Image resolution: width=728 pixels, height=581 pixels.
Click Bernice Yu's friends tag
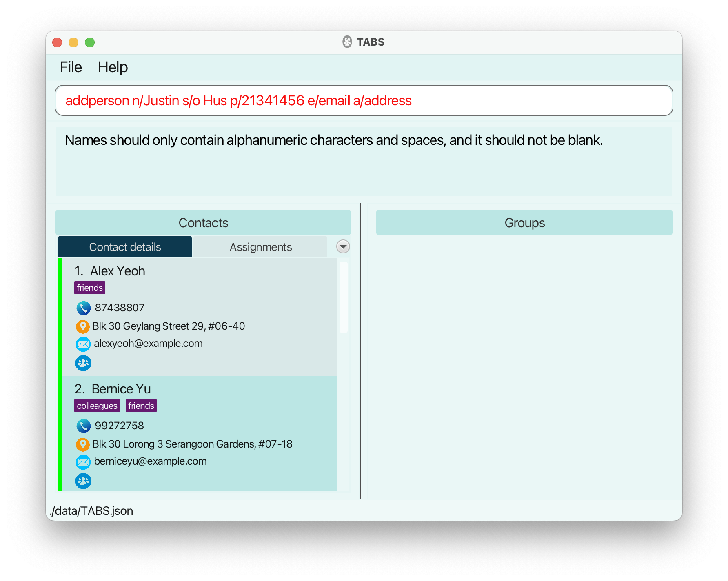click(141, 406)
